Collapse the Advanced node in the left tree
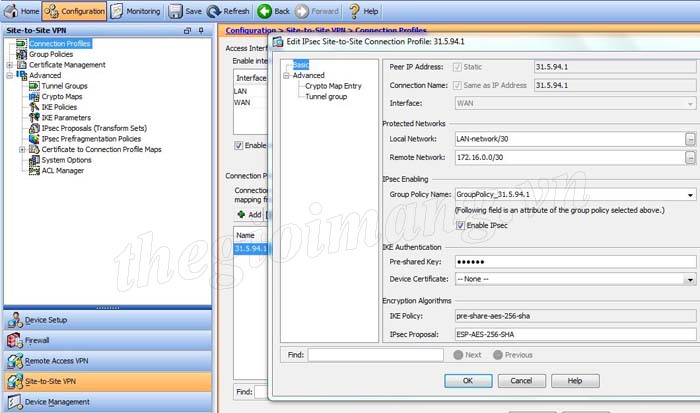Viewport: 700px width, 413px height. pyautogui.click(x=9, y=76)
